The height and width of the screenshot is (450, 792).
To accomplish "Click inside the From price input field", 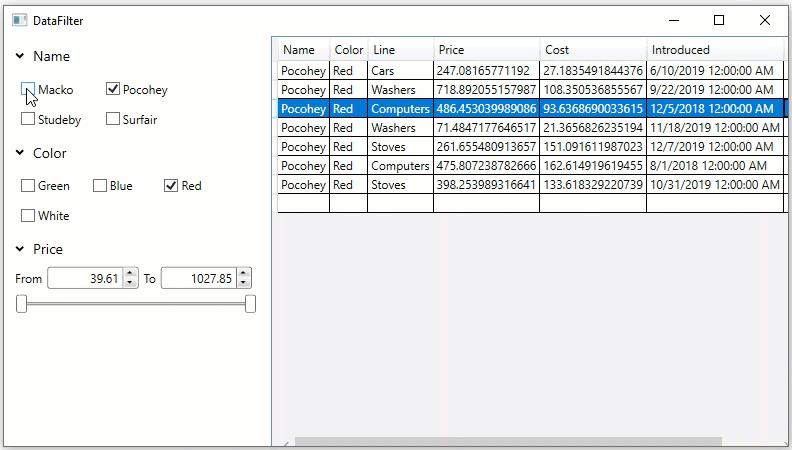I will point(84,279).
